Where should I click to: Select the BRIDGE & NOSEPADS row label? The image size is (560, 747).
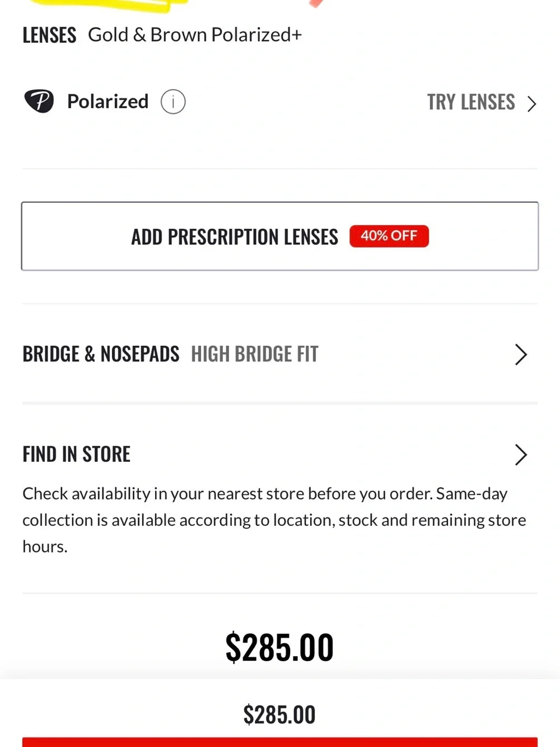click(101, 354)
